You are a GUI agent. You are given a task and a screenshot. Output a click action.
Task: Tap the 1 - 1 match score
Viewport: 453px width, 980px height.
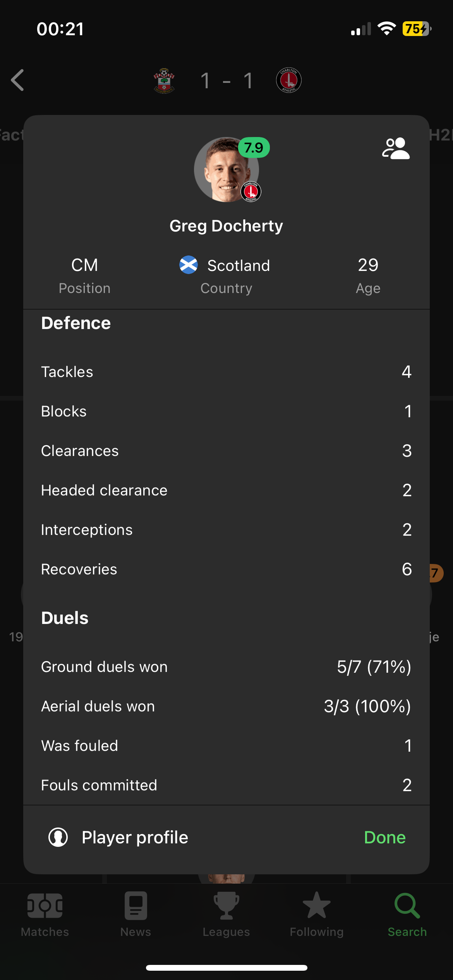226,81
